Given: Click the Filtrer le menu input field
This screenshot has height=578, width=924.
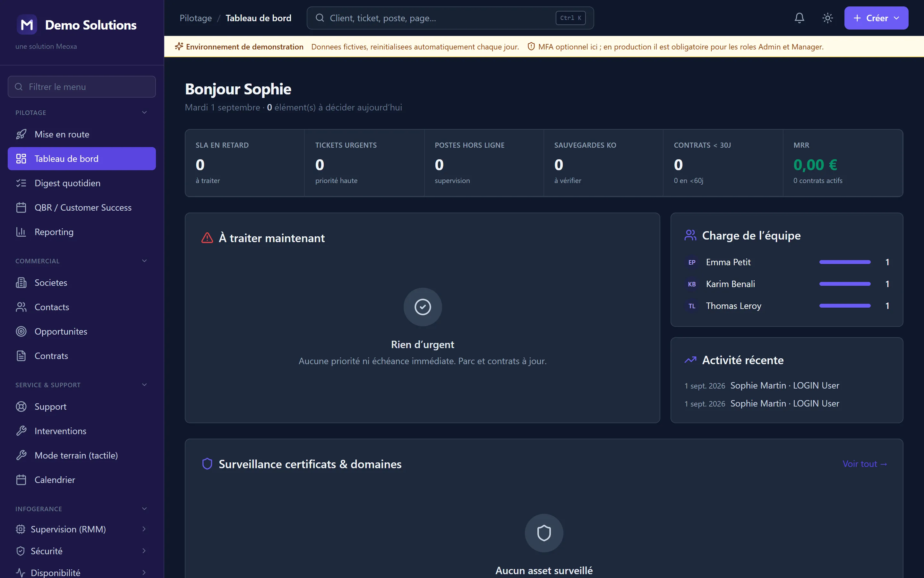Looking at the screenshot, I should (82, 87).
